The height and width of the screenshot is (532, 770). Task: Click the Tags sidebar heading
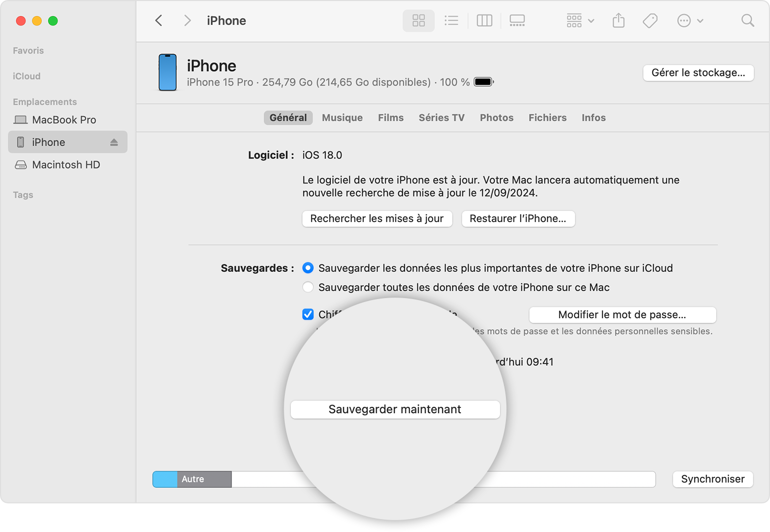tap(23, 195)
